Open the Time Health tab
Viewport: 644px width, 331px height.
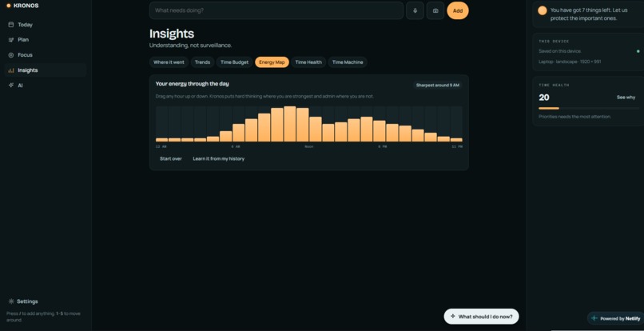tap(308, 62)
